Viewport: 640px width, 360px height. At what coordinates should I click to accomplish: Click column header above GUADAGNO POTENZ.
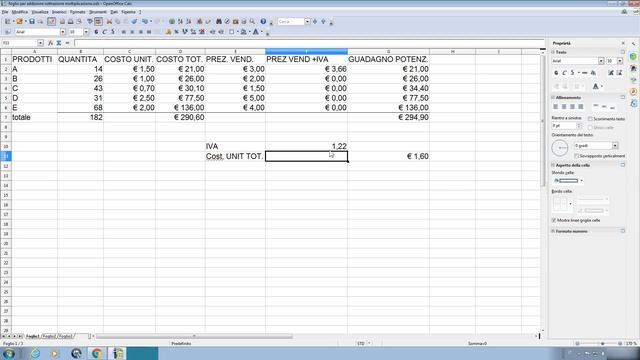coord(388,51)
